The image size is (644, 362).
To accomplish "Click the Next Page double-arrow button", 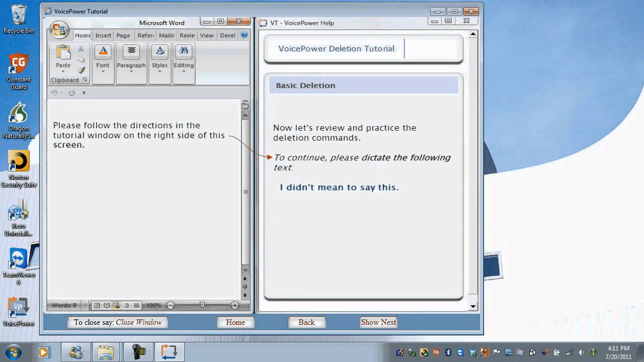I will (x=245, y=295).
